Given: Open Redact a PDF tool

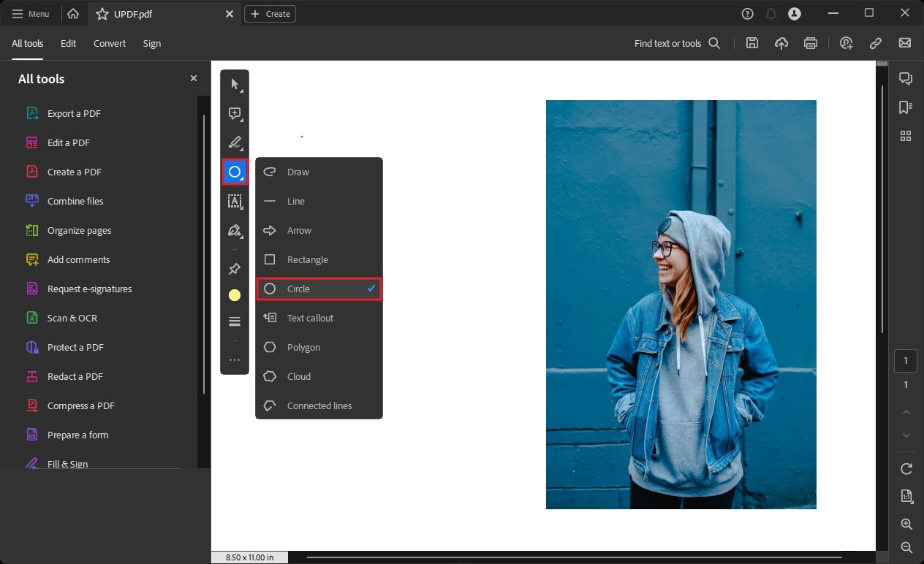Looking at the screenshot, I should point(73,376).
